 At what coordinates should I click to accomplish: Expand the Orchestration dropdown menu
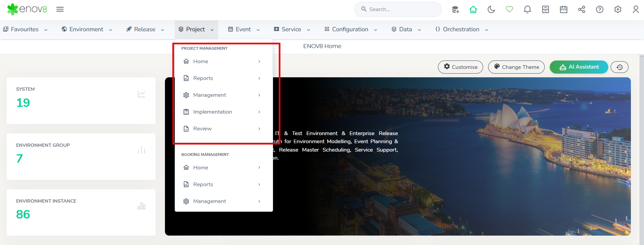click(x=461, y=30)
